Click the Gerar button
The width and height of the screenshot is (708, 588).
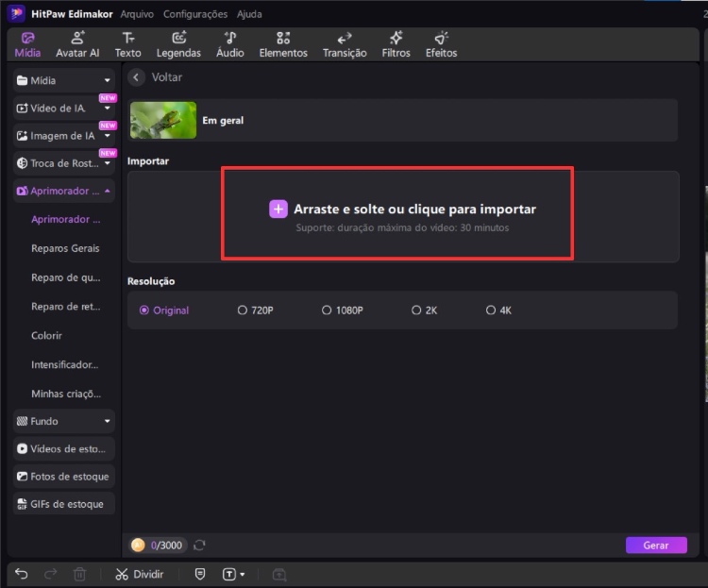coord(656,546)
